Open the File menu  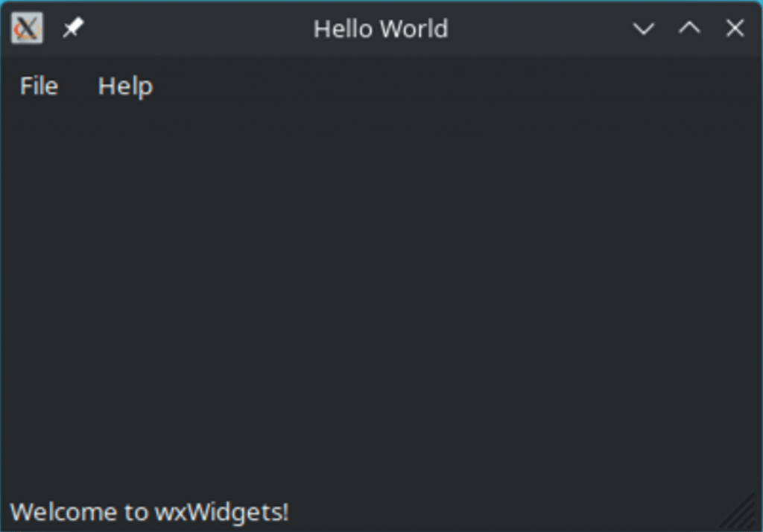pos(39,86)
